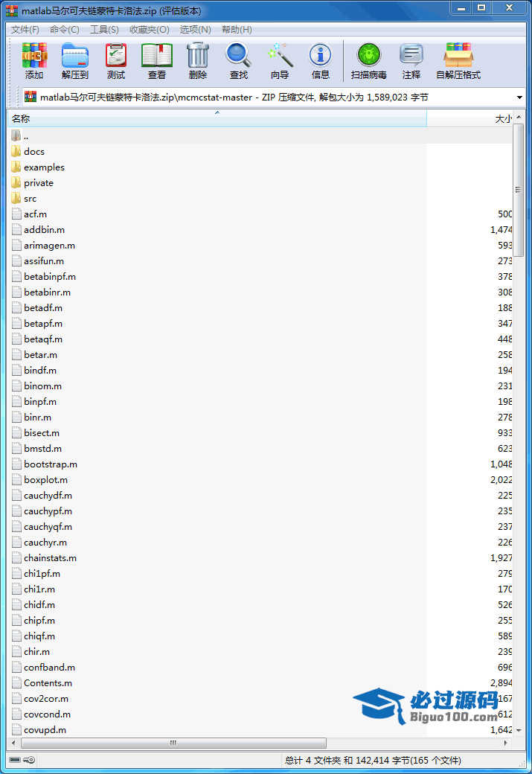
Task: Open the Comment (注释) icon
Action: 411,61
